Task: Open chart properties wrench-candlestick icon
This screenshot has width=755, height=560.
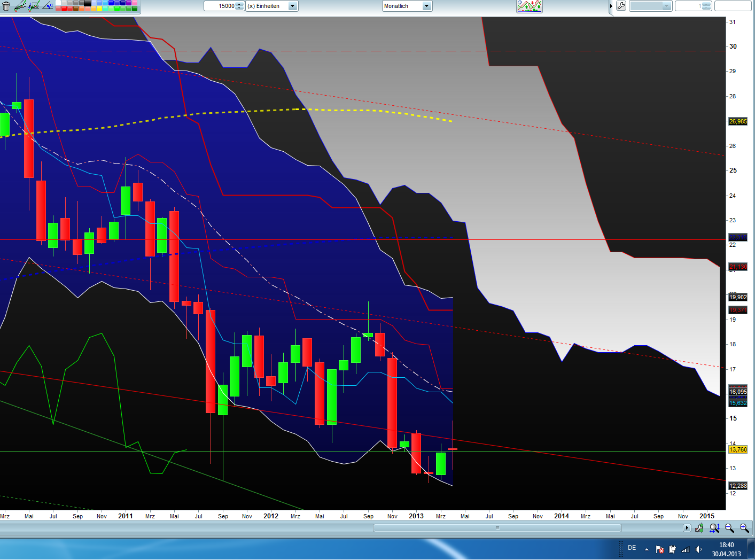Action: (699, 528)
